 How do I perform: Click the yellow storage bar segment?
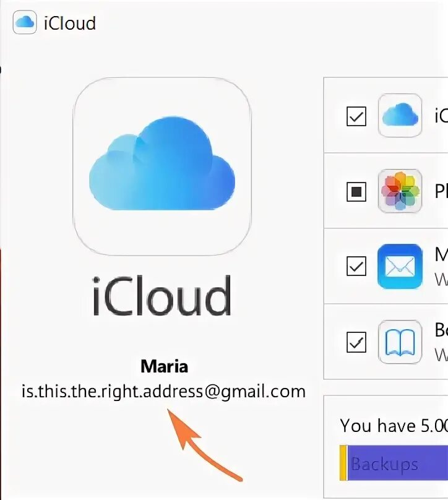pos(343,463)
